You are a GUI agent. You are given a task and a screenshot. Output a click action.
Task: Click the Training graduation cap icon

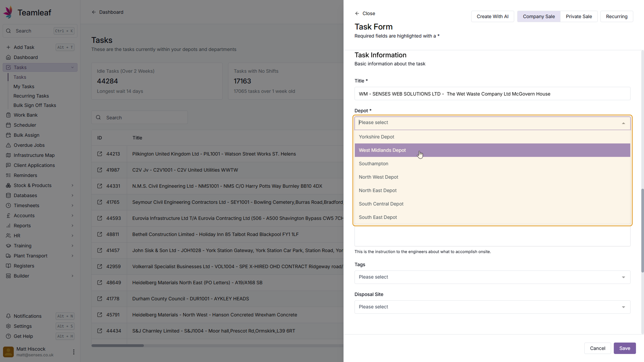pyautogui.click(x=8, y=246)
